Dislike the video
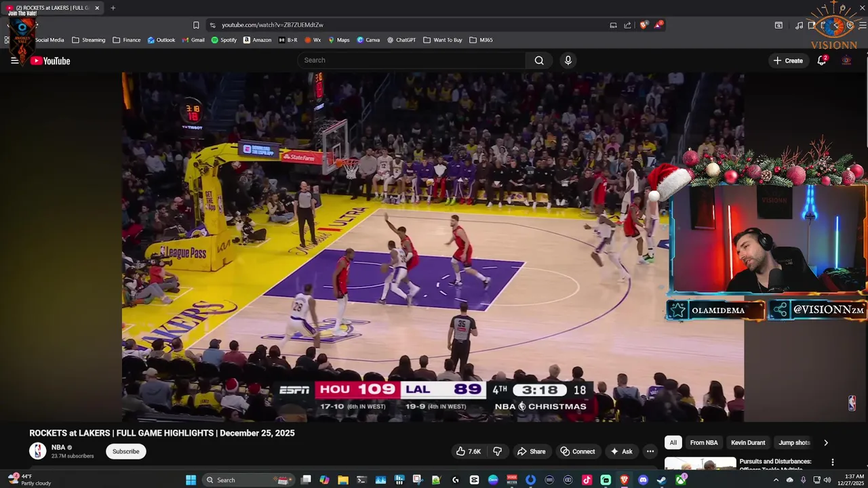Image resolution: width=868 pixels, height=488 pixels. (497, 451)
